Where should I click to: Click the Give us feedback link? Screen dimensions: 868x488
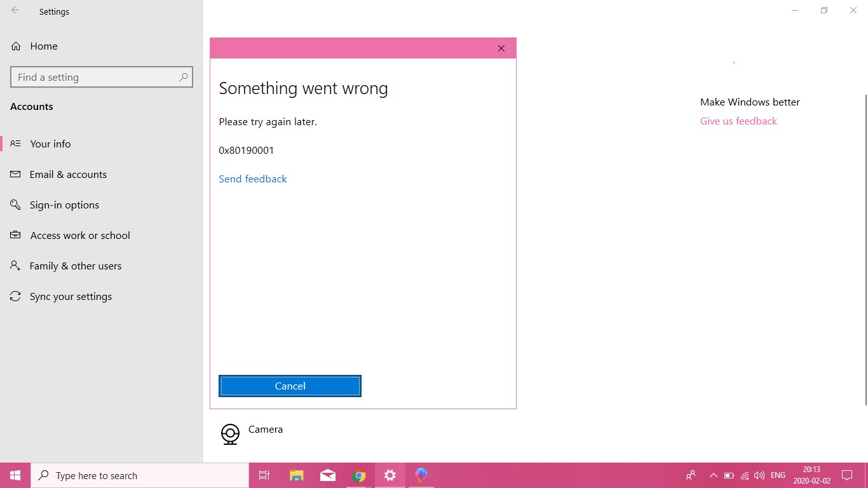[738, 121]
